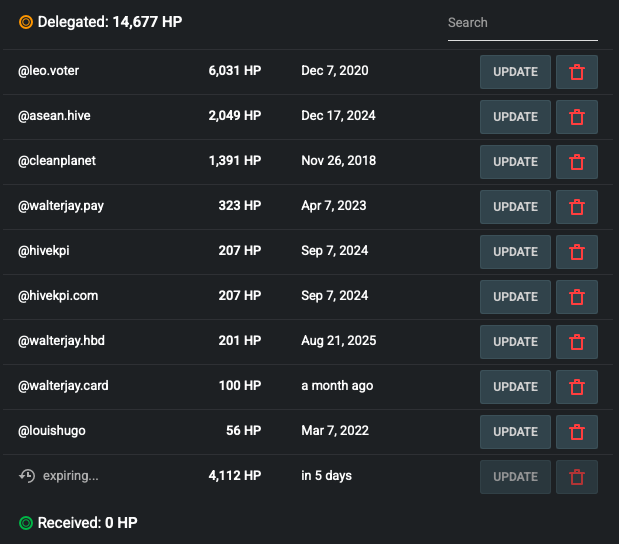Open the @cleanplanet account link

pos(57,161)
